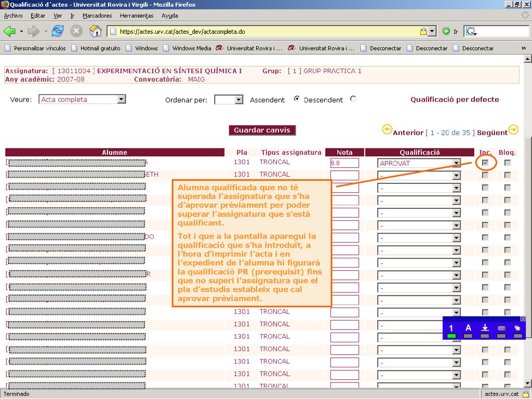Click the Següent pagination link
This screenshot has width=532, height=399.
(493, 132)
